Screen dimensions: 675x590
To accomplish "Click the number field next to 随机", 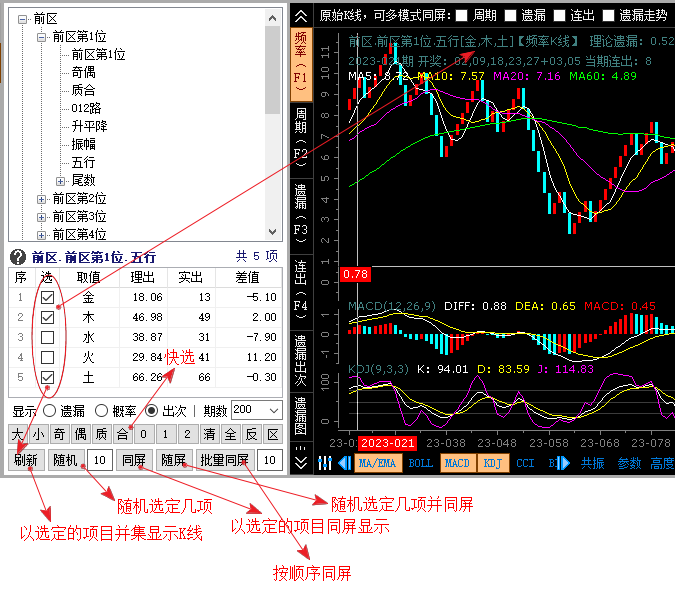I will click(x=98, y=460).
